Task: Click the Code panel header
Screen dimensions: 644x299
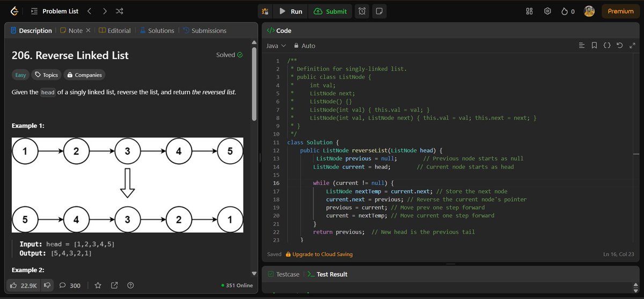Action: coord(279,31)
